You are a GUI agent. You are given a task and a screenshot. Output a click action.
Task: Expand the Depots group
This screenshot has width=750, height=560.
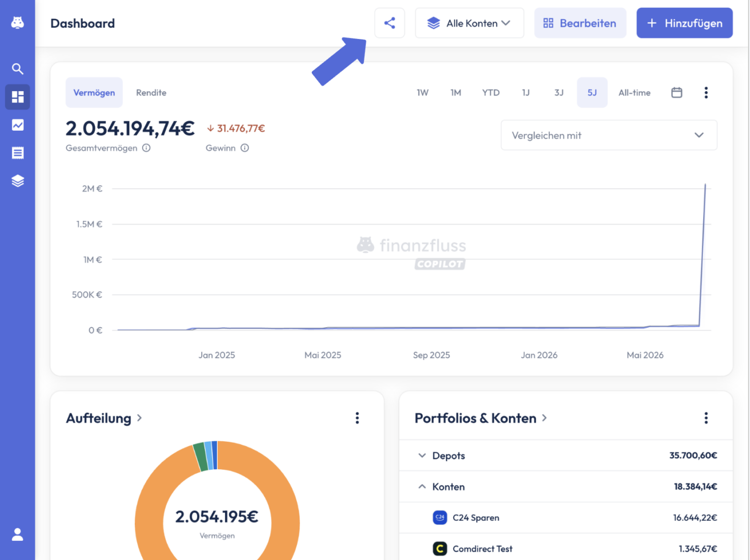click(x=566, y=455)
